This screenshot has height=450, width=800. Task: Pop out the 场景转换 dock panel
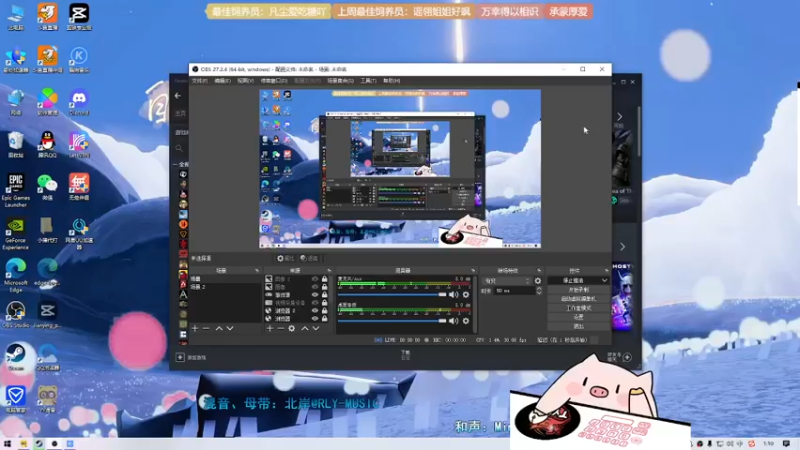(x=539, y=270)
